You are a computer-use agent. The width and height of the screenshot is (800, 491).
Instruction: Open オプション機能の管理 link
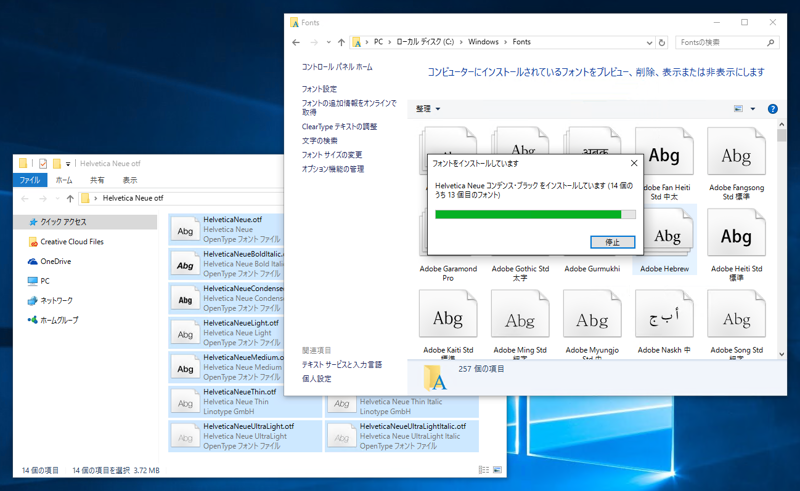coord(333,169)
